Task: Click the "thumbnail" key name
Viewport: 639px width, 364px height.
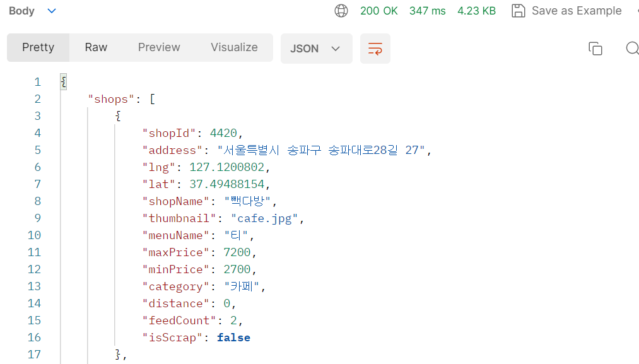Action: point(179,218)
